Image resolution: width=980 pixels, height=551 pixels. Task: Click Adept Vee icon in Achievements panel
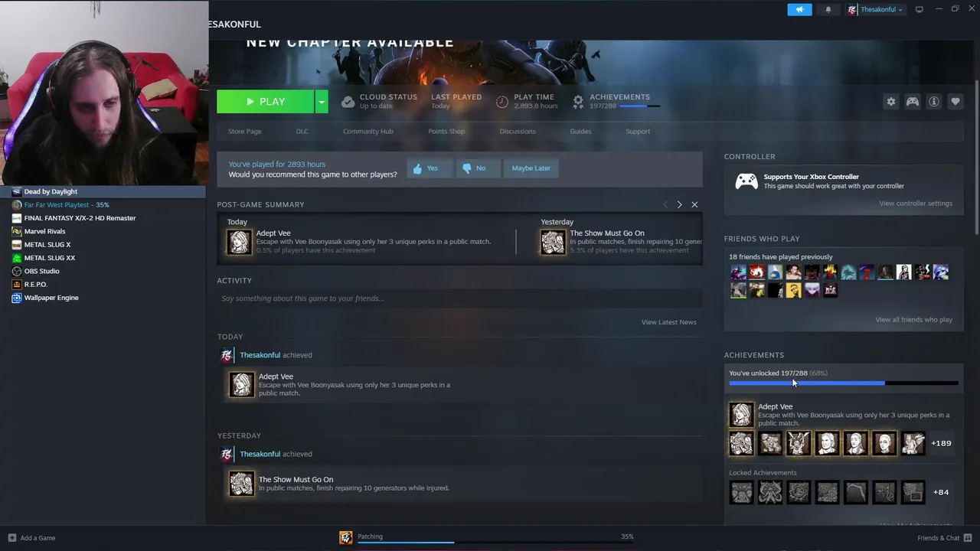coord(741,414)
